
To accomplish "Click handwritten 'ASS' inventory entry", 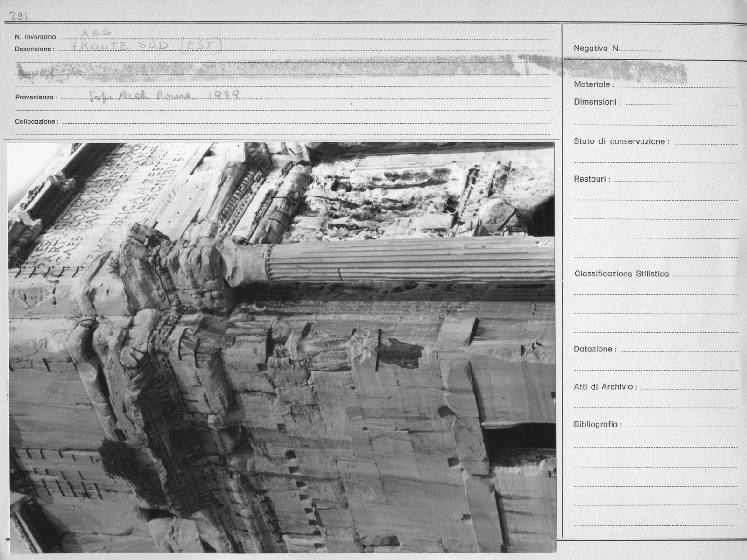I will (x=96, y=33).
